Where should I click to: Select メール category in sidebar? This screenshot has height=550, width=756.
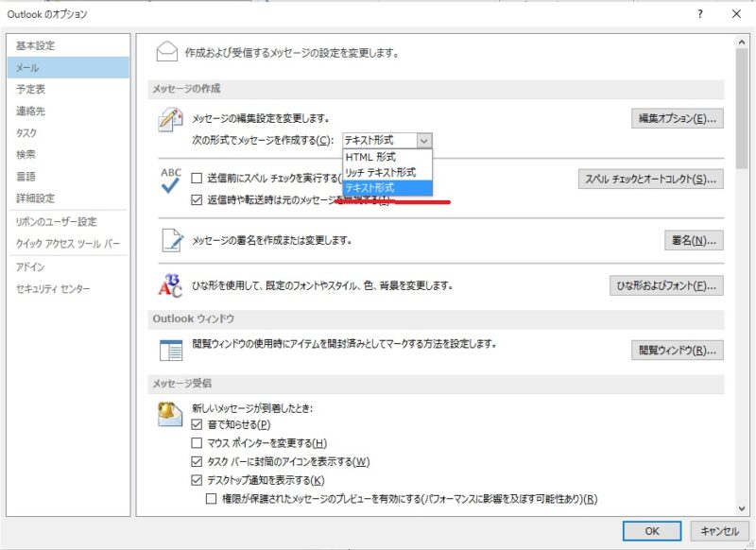[68, 67]
